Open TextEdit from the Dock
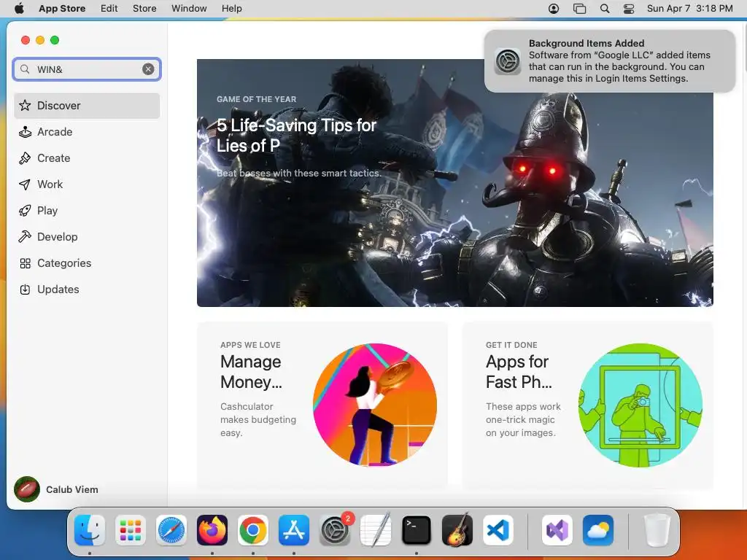Image resolution: width=747 pixels, height=560 pixels. 376,530
